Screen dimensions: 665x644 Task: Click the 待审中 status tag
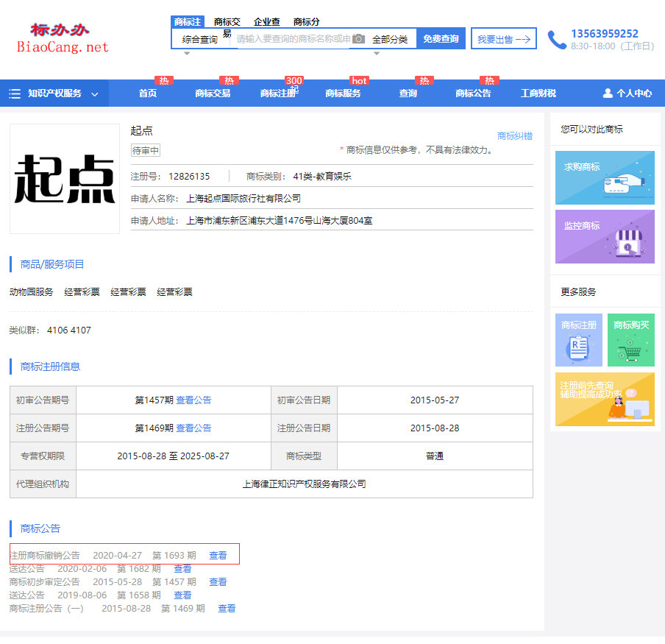[146, 151]
